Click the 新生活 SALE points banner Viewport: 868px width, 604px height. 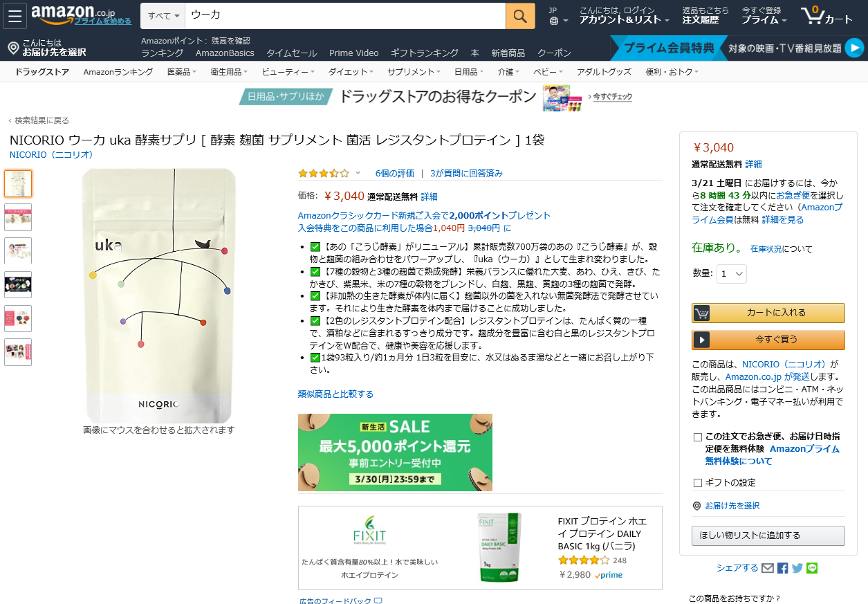tap(395, 452)
